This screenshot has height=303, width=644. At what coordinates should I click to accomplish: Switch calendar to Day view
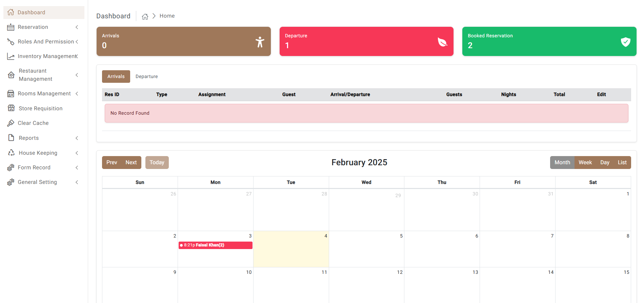(605, 163)
